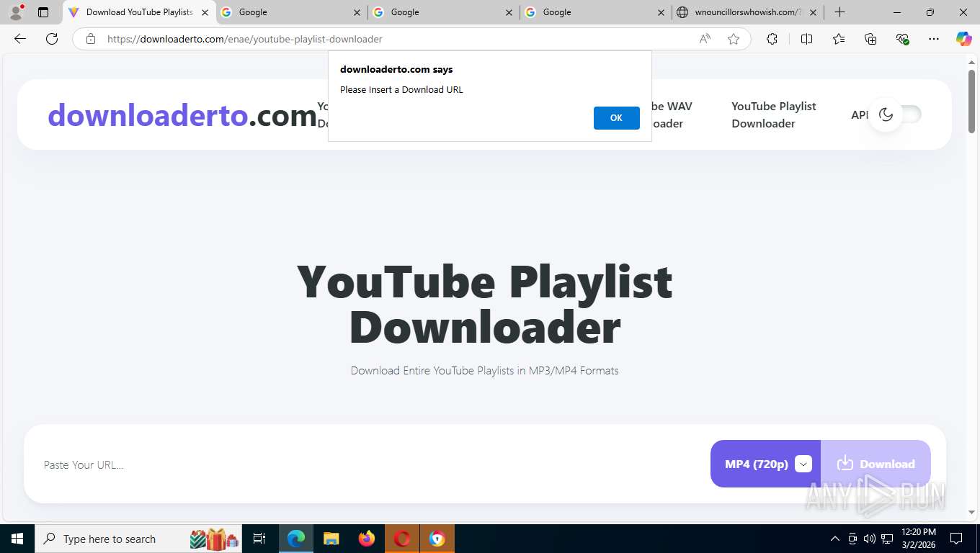Screen dimensions: 980x553
Task: Add page to favorites star icon
Action: pyautogui.click(x=734, y=39)
